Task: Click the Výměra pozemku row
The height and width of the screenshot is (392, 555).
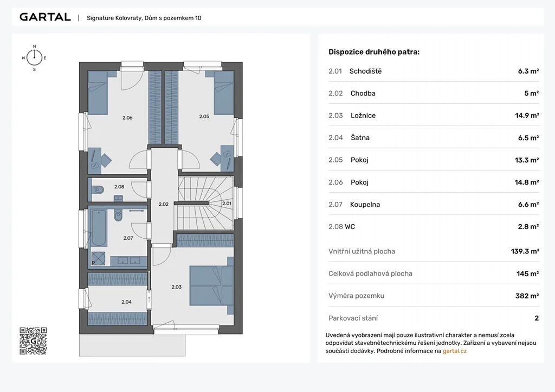Action: [x=433, y=296]
